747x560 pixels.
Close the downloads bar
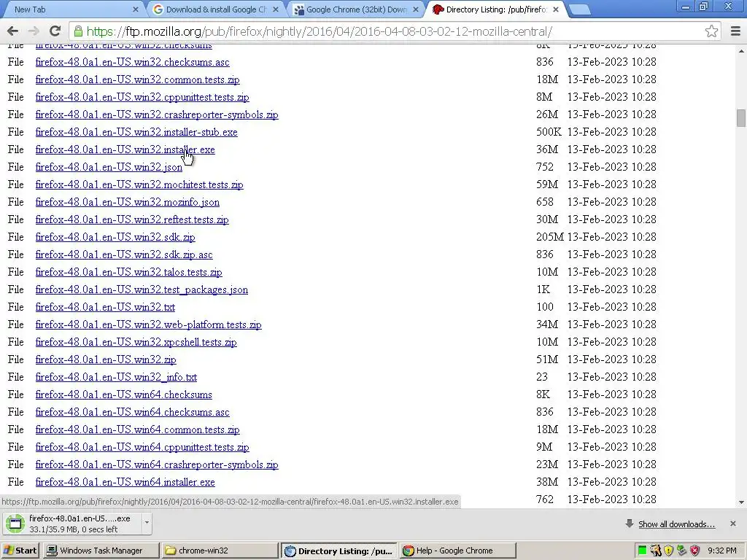(732, 524)
